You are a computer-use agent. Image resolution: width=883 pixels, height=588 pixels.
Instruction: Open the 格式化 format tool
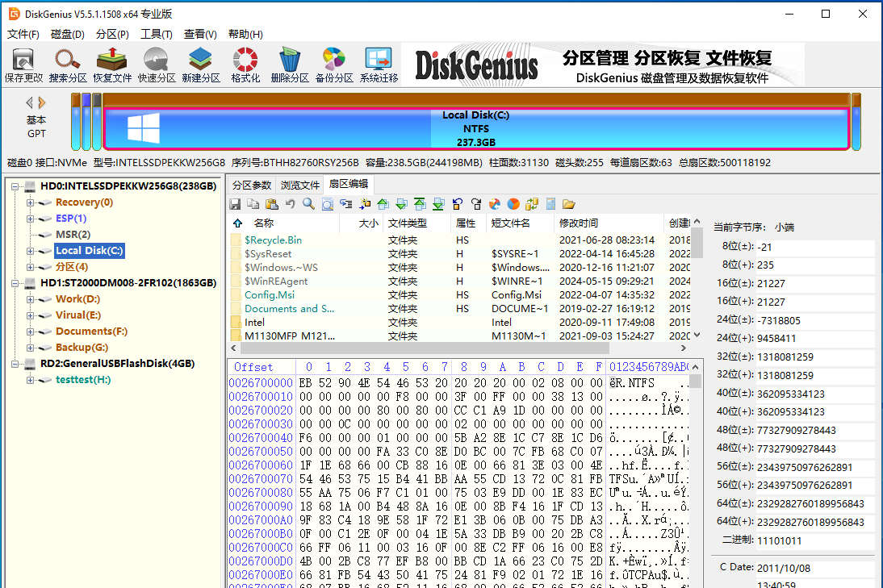click(244, 64)
